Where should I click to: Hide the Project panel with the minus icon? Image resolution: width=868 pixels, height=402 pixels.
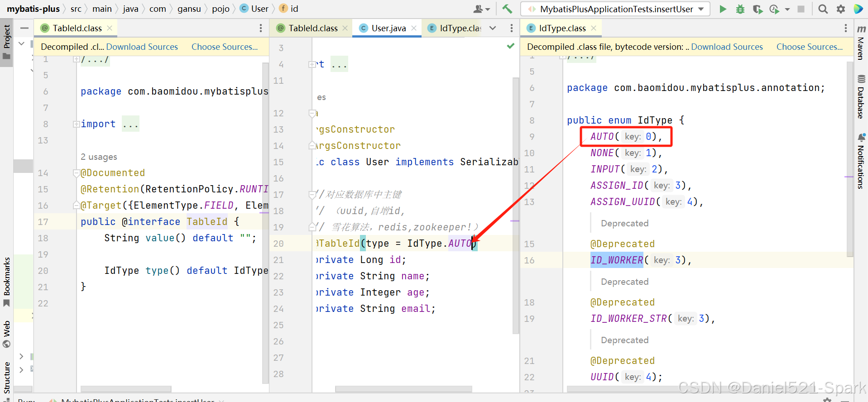pyautogui.click(x=24, y=28)
